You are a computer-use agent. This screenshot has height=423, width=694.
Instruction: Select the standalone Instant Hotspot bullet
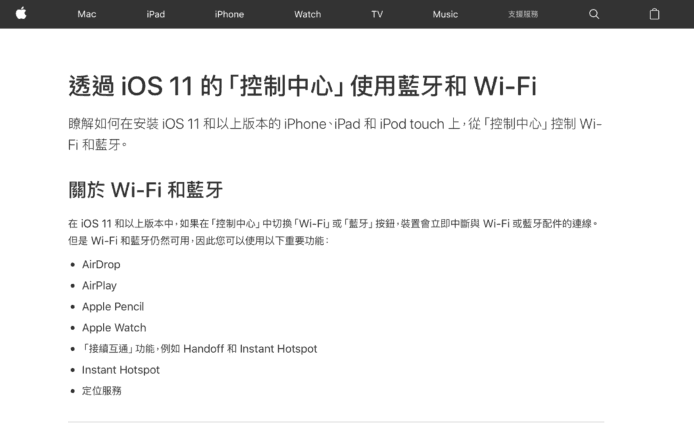pos(120,370)
